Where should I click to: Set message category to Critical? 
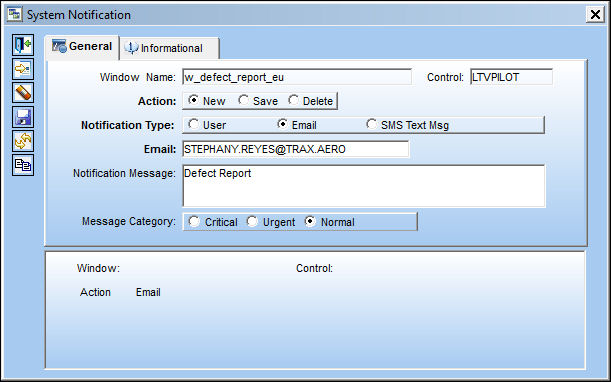(194, 221)
